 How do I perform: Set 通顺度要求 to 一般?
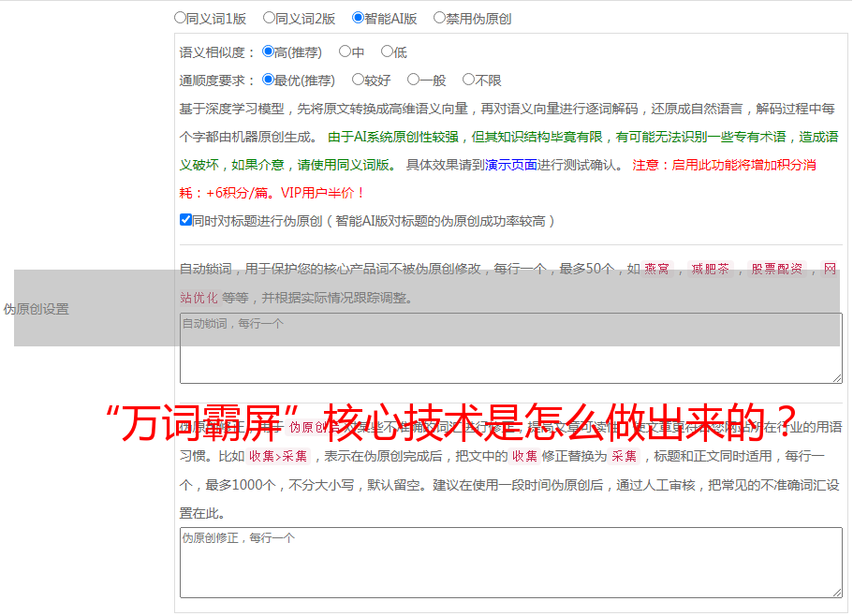pos(413,80)
